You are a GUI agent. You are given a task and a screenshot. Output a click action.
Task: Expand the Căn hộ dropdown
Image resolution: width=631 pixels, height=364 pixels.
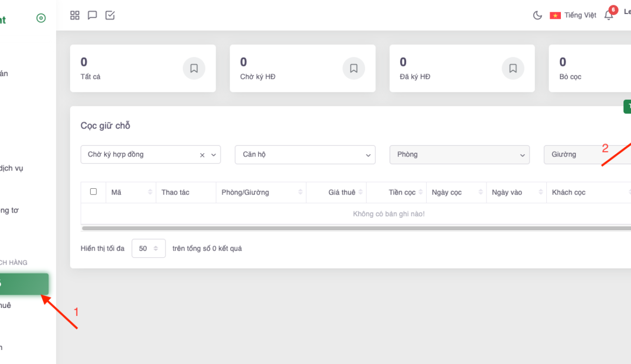coord(305,155)
